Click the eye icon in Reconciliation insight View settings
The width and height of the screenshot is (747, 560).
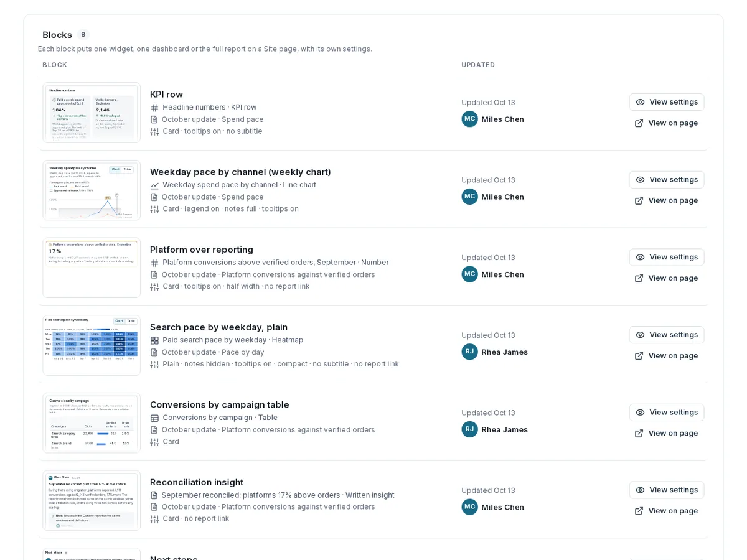tap(640, 490)
